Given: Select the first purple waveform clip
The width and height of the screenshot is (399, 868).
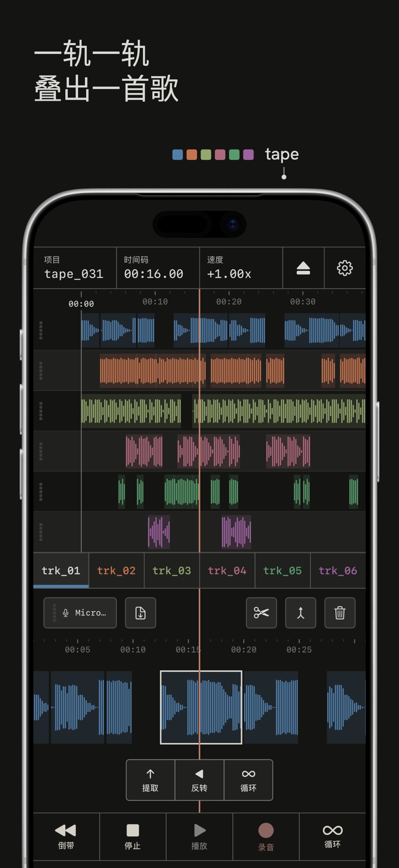Looking at the screenshot, I should tap(159, 532).
